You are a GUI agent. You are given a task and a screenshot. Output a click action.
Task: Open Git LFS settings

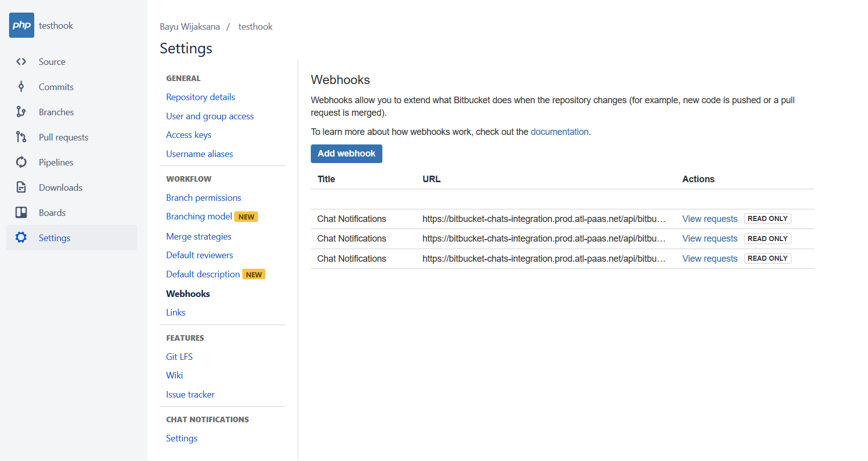click(x=179, y=357)
